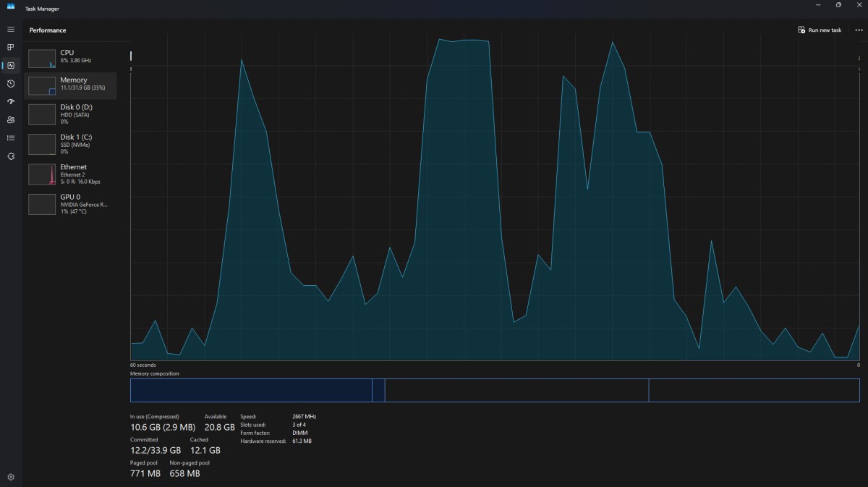
Task: Click the "20.8 GB" Available value
Action: (220, 428)
